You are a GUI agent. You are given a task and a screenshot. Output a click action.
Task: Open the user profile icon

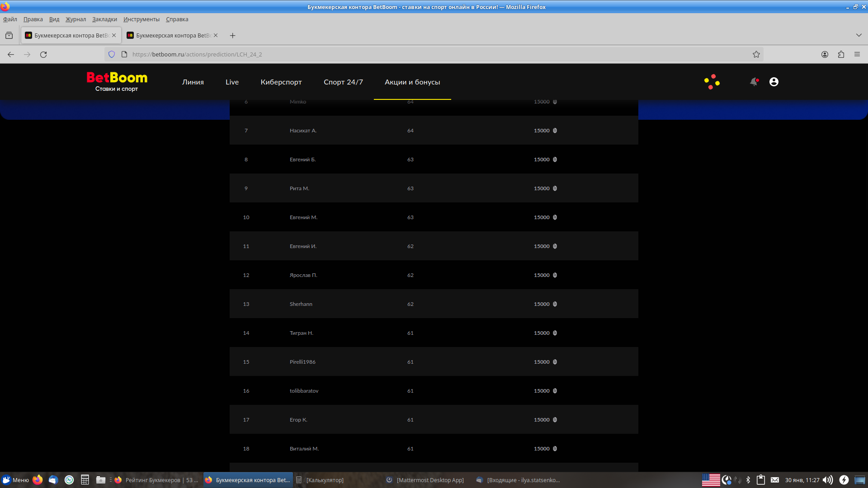tap(774, 82)
